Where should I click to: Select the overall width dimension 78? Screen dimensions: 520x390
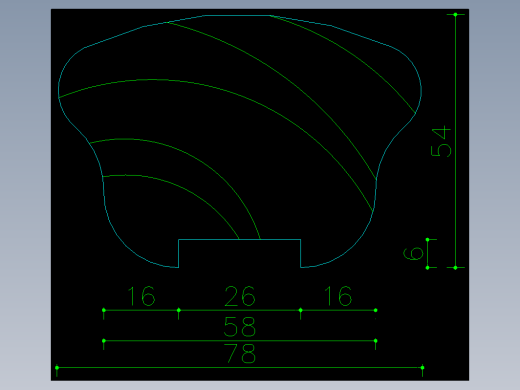point(240,354)
